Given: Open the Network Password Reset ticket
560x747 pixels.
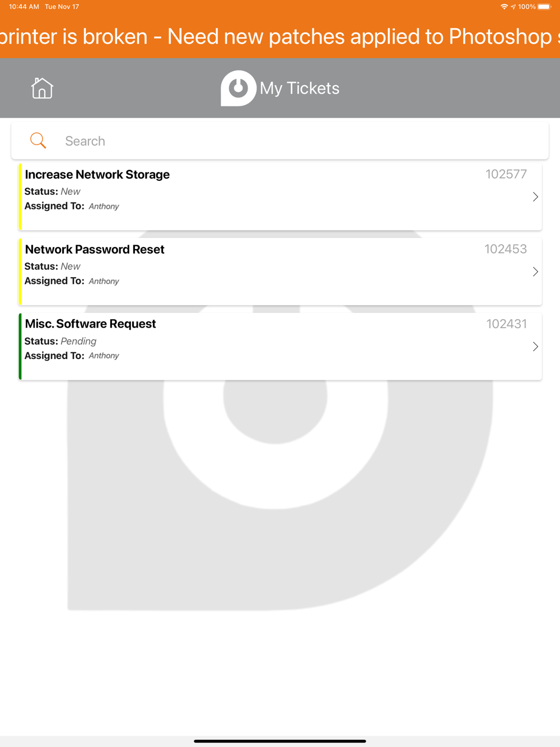Looking at the screenshot, I should point(280,272).
